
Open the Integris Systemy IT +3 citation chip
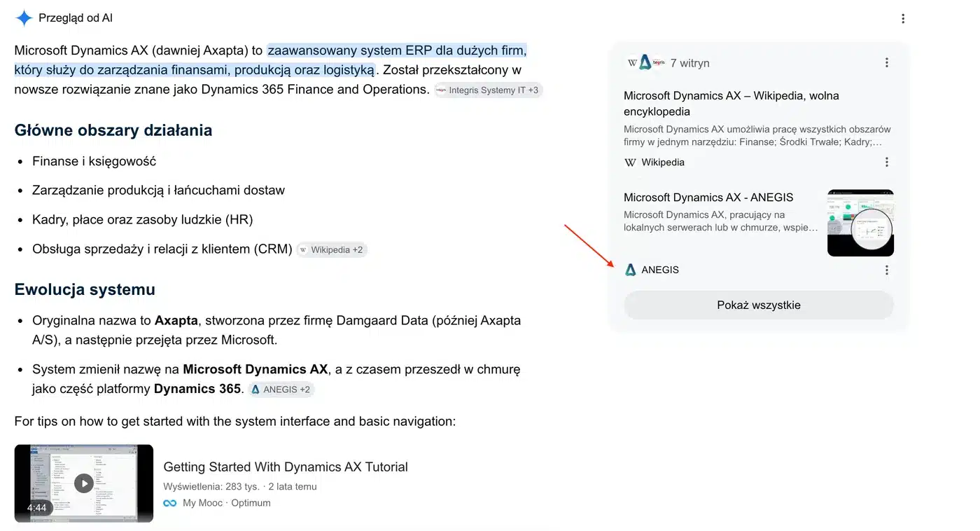[488, 90]
